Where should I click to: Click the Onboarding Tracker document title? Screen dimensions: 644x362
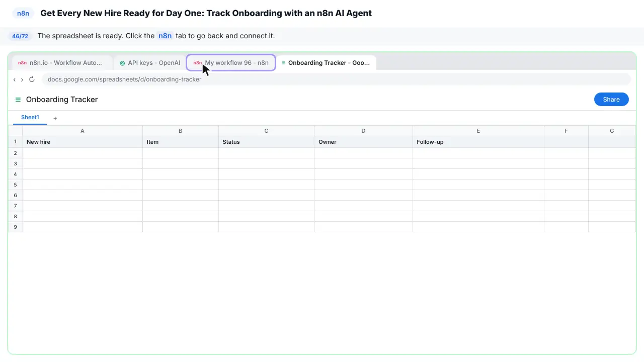point(62,100)
